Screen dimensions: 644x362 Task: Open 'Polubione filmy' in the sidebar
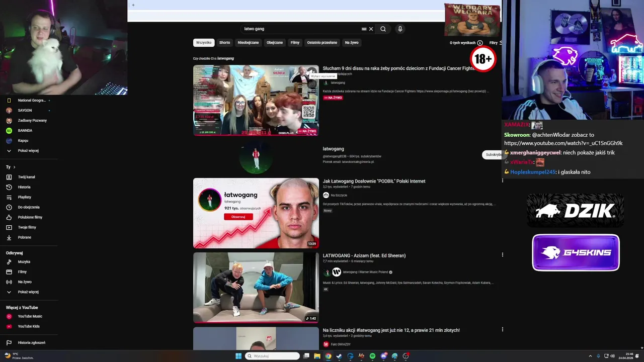pos(30,217)
